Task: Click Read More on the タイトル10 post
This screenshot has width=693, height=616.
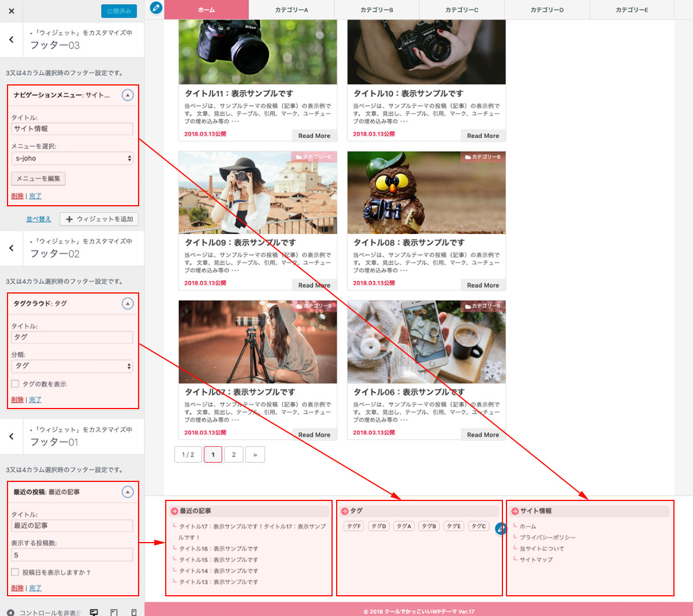Action: (483, 136)
